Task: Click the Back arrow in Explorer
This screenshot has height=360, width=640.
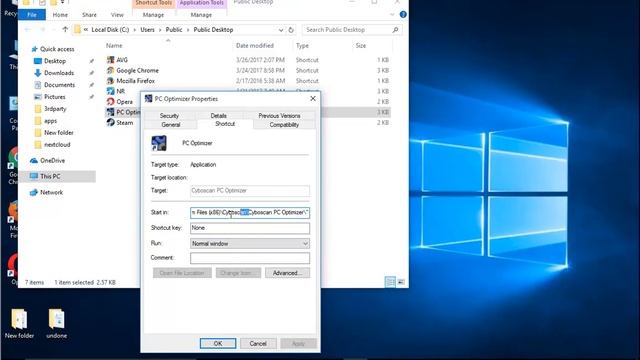Action: tap(27, 29)
